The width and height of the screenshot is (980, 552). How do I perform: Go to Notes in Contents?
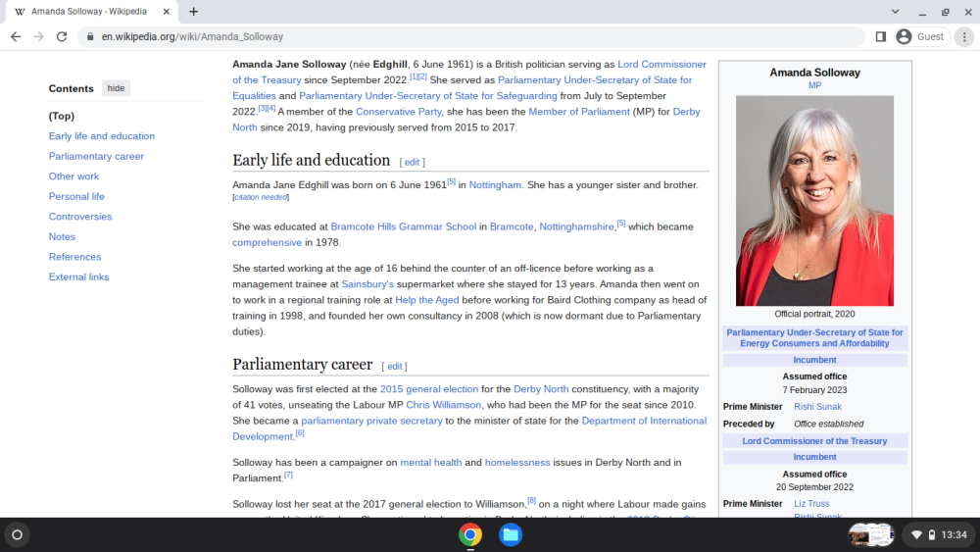[x=62, y=236]
